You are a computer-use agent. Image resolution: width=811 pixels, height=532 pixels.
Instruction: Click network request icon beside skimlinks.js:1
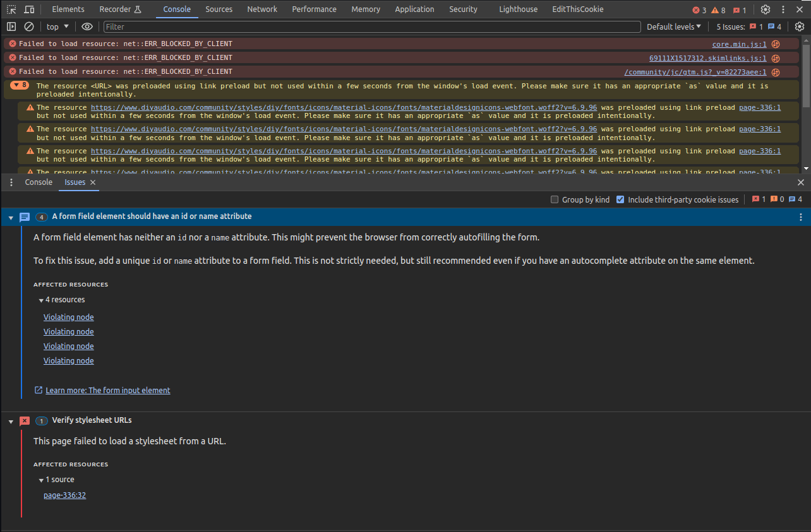(776, 58)
